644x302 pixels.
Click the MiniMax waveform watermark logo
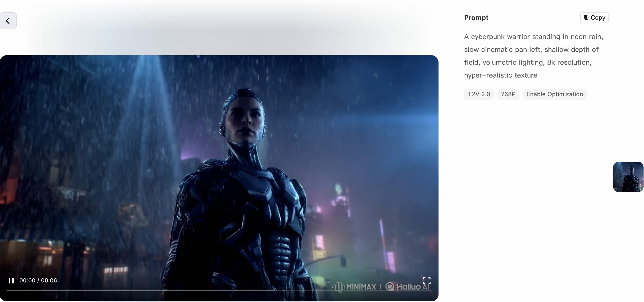(x=338, y=287)
